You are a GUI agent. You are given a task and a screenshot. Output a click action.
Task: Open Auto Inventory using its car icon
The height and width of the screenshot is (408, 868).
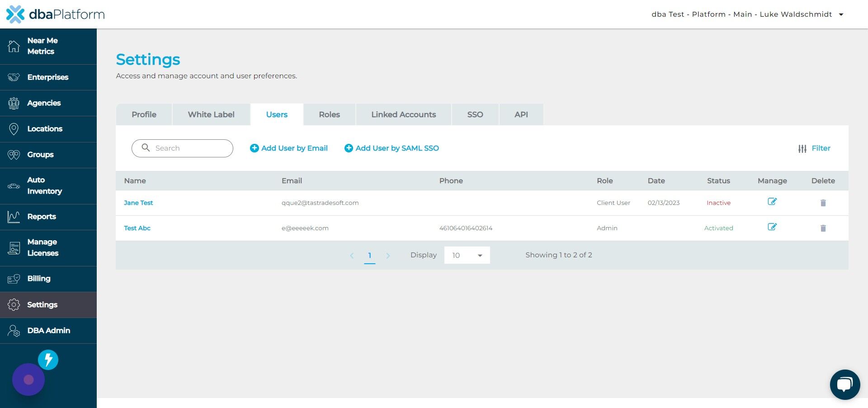click(x=14, y=186)
